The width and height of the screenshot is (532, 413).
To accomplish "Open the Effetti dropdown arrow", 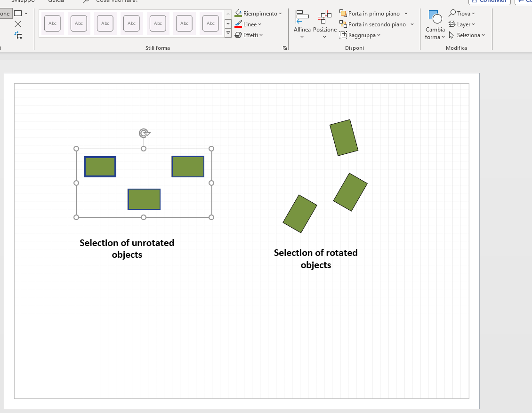I will tap(261, 35).
